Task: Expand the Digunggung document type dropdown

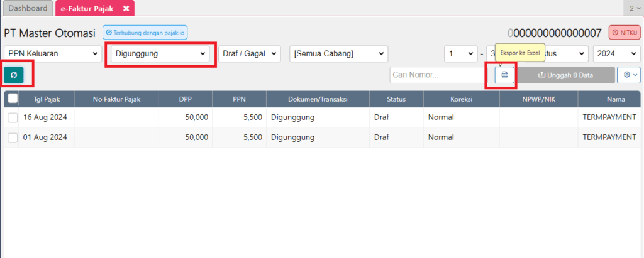Action: 161,54
